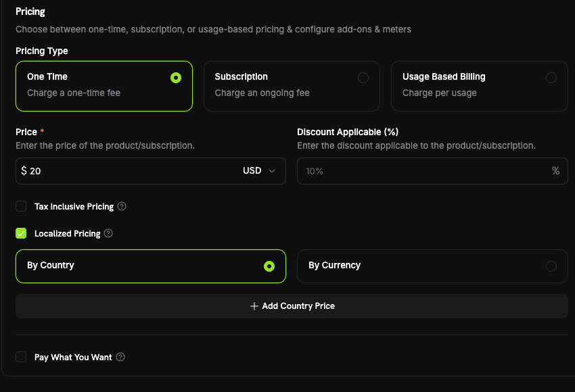Click the 'Charge an ongoing fee' description

pos(262,93)
